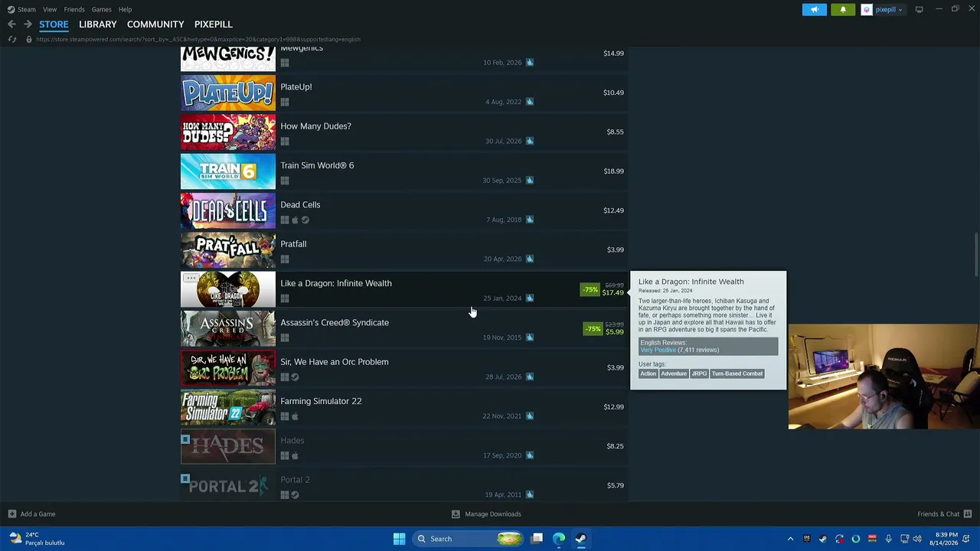Click the review thumbs-up icon for Hades
The width and height of the screenshot is (980, 551).
pos(529,455)
